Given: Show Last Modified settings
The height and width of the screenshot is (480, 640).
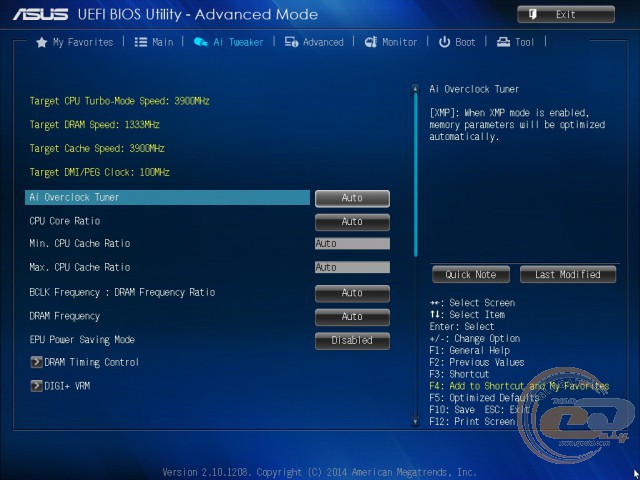Looking at the screenshot, I should coord(568,274).
